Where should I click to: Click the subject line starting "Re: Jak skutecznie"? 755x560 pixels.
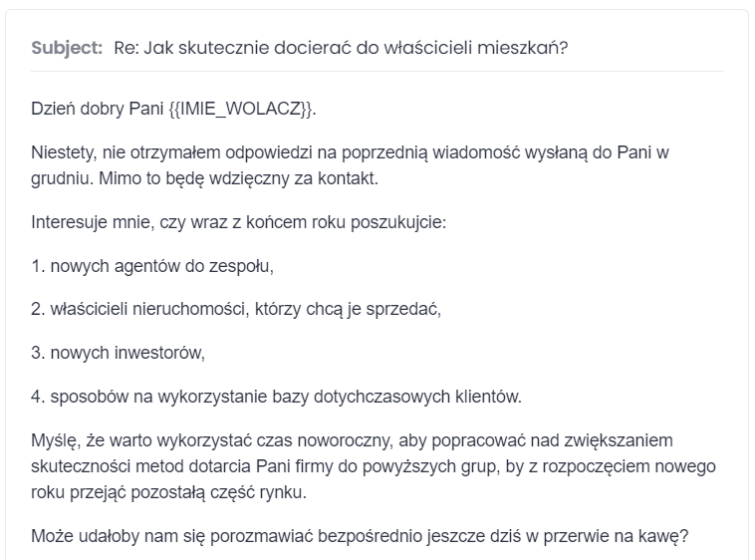coord(341,48)
